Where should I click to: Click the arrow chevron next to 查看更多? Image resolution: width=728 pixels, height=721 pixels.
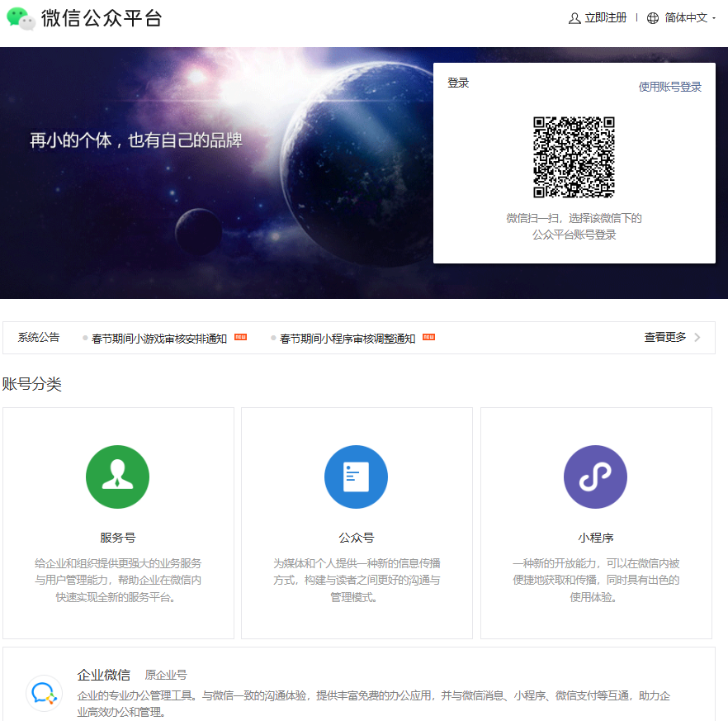tap(697, 338)
